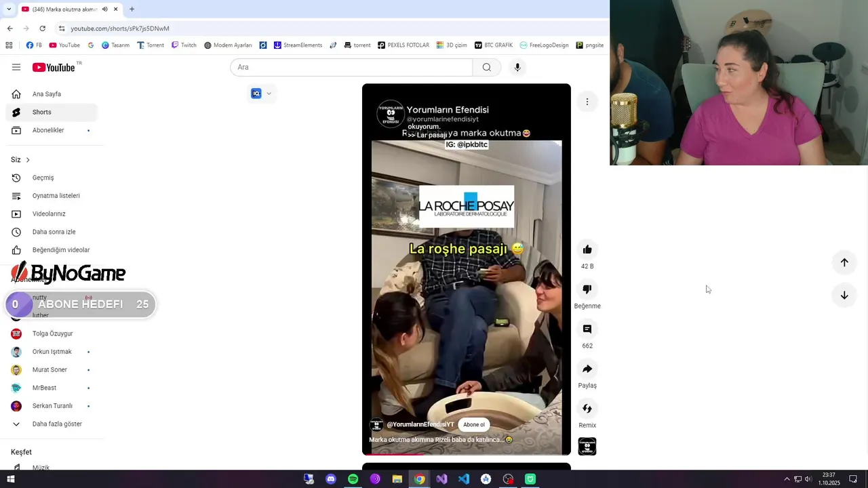The image size is (868, 488).
Task: Open Visual Studio Code from taskbar
Action: 464,479
